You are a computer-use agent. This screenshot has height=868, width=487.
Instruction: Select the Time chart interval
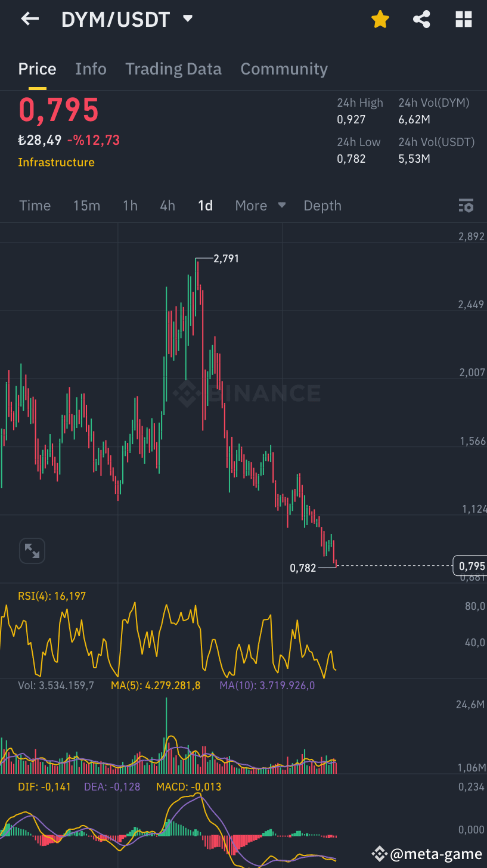[35, 206]
